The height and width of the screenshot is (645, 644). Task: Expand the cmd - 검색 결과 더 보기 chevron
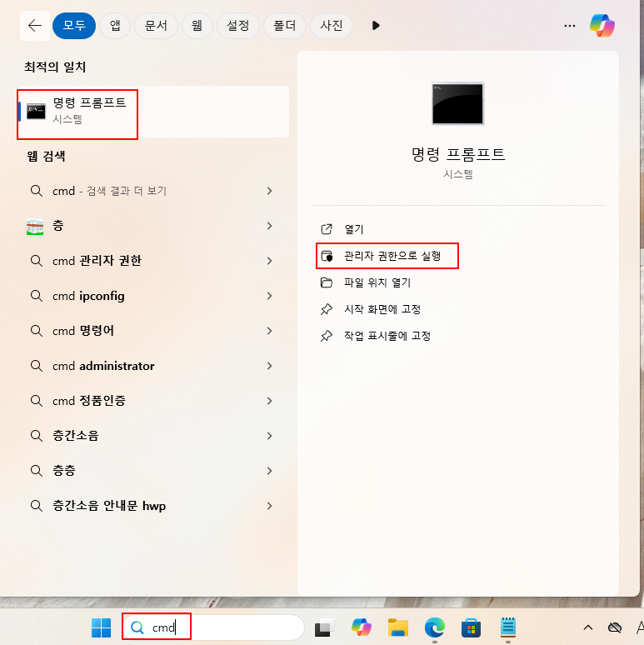(x=269, y=191)
